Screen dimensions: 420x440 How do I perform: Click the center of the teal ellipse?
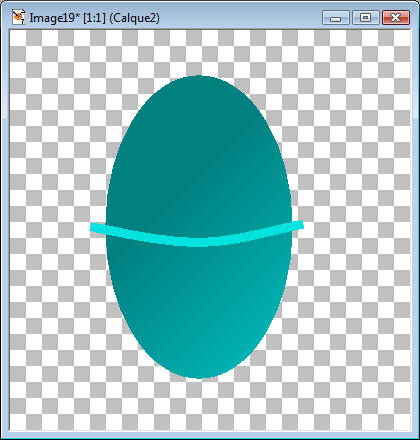coord(199,227)
